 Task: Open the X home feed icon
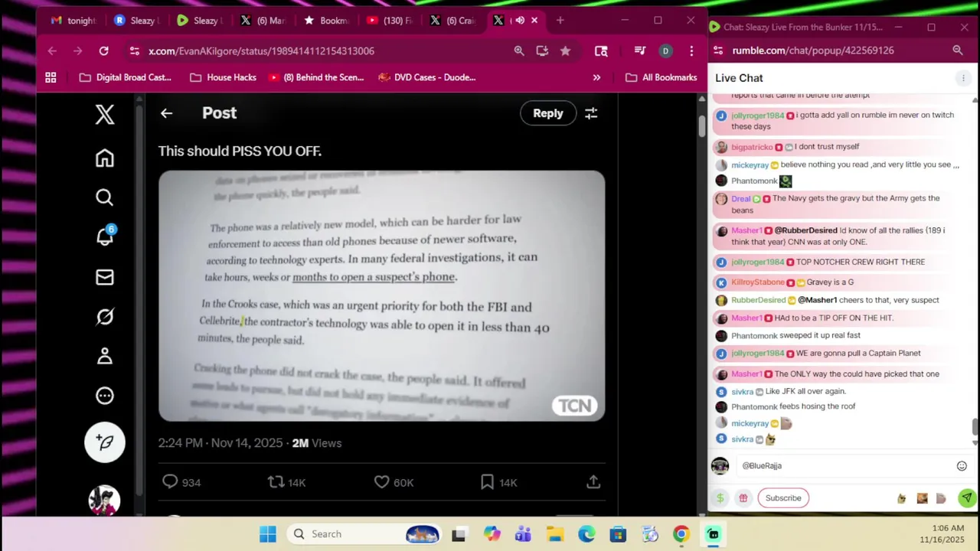[105, 158]
